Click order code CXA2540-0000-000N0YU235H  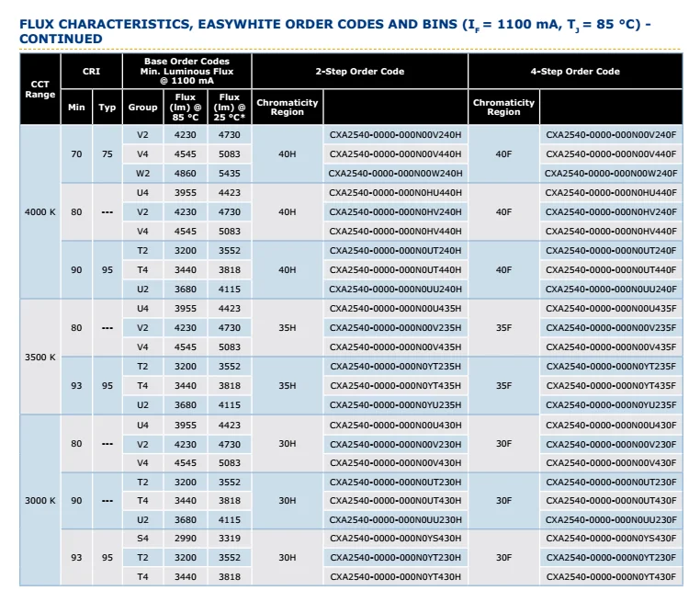click(x=396, y=405)
